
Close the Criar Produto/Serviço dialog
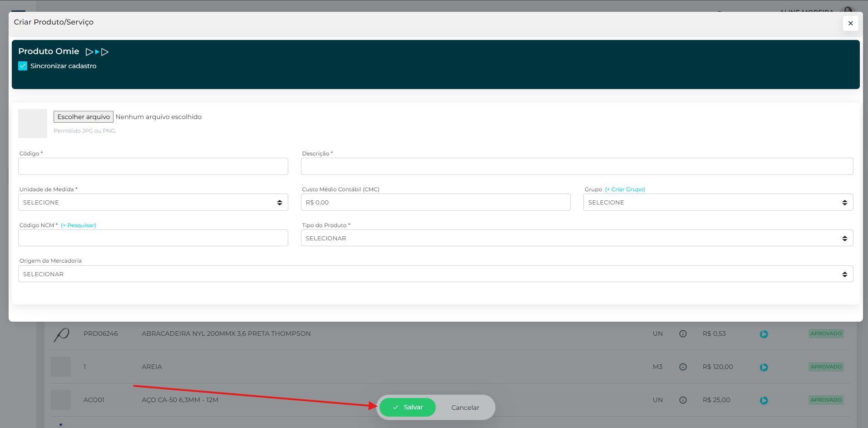click(850, 23)
